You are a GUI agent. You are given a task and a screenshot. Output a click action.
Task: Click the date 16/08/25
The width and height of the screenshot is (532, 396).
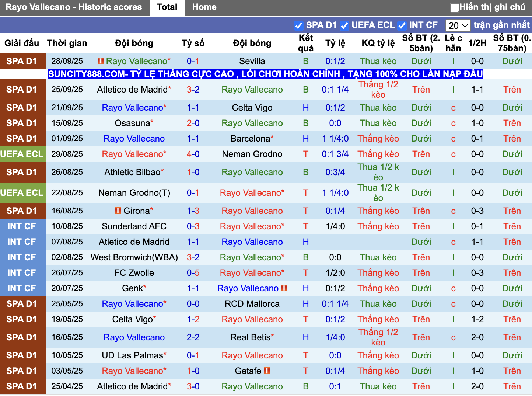click(67, 211)
